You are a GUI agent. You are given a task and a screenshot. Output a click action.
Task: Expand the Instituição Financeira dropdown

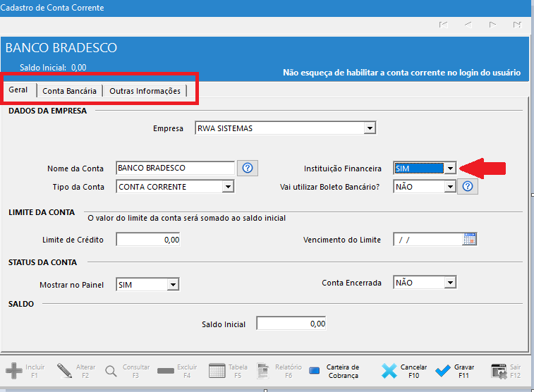(x=450, y=168)
